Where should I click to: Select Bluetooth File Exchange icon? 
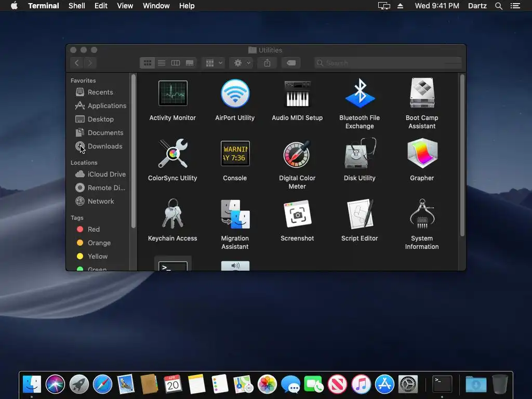tap(360, 93)
